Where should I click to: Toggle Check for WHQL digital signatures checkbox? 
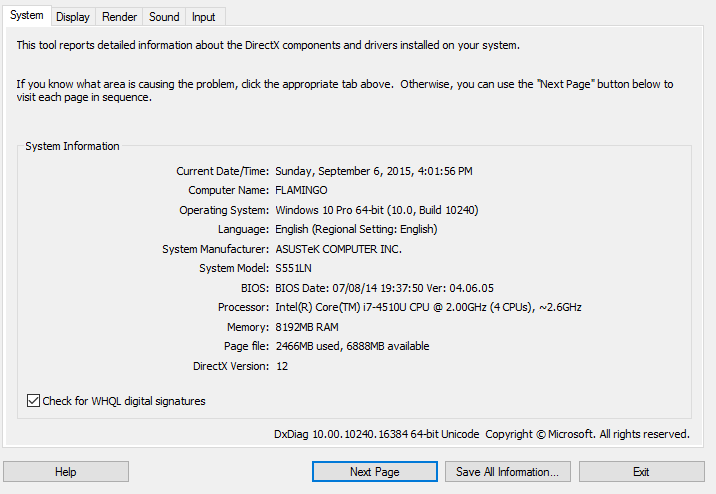33,401
